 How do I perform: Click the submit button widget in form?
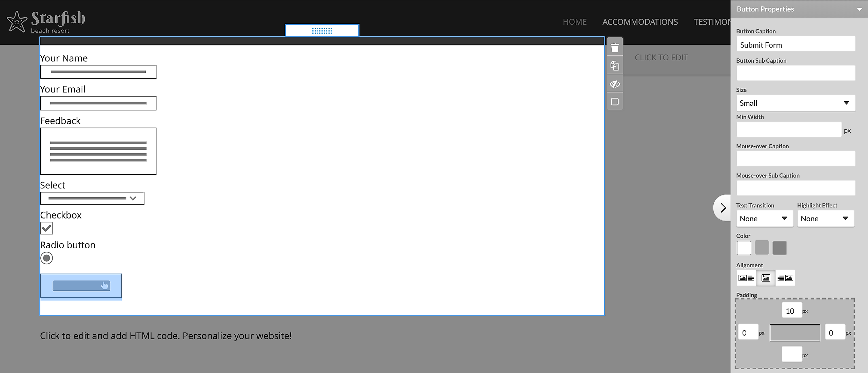[81, 286]
